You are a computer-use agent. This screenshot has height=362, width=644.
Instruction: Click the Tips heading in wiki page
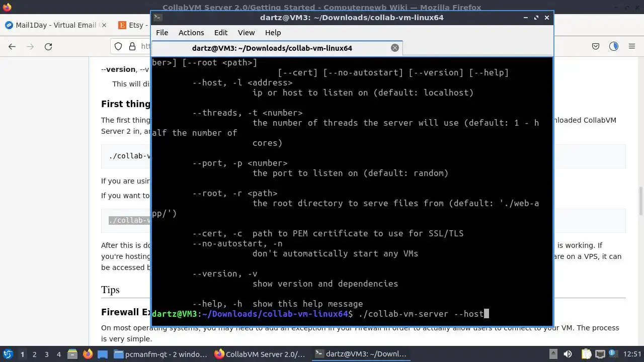[x=110, y=290]
